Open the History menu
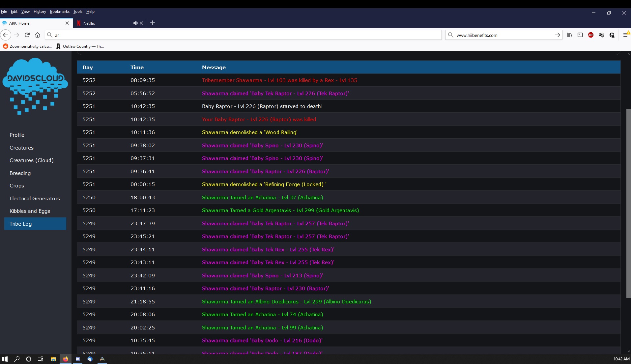This screenshot has height=364, width=631. pos(40,12)
